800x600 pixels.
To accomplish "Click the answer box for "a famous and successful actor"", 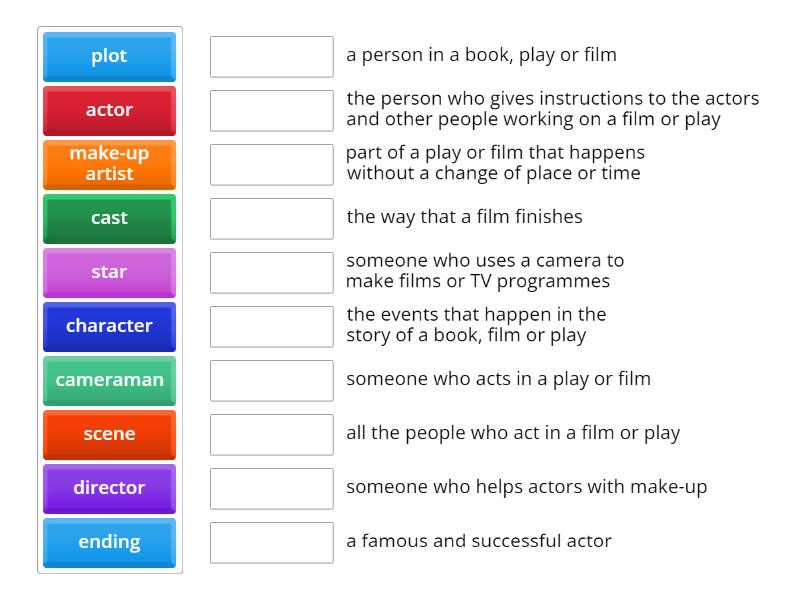I will (271, 542).
